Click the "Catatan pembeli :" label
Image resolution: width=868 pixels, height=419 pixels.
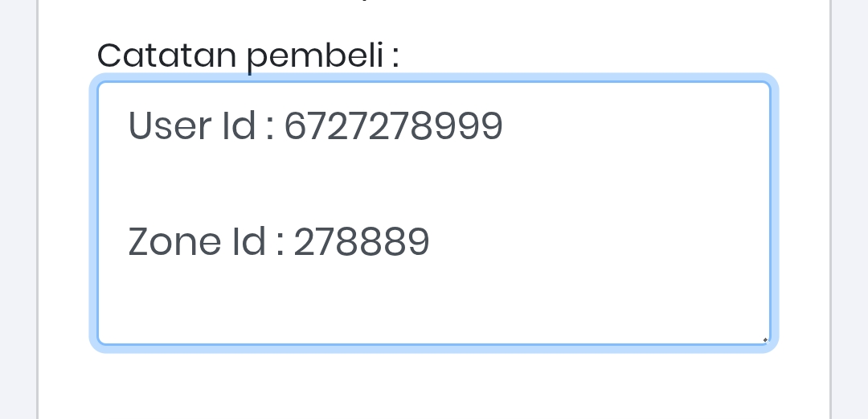coord(248,55)
